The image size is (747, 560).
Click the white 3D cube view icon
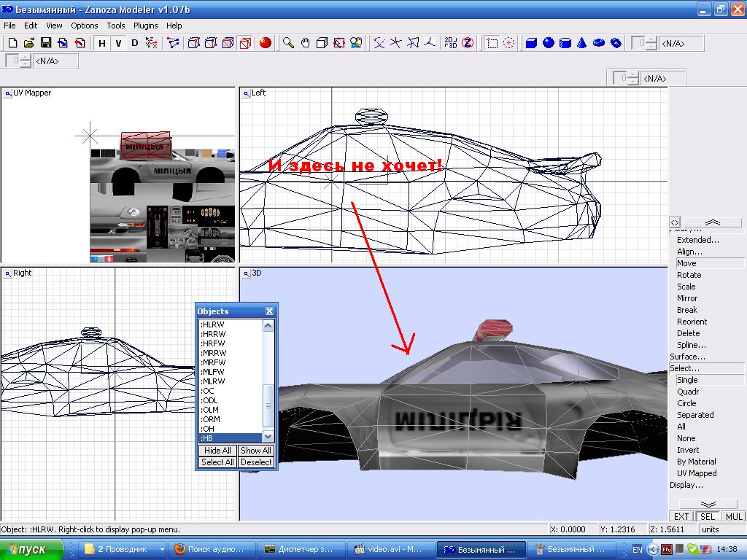point(322,43)
